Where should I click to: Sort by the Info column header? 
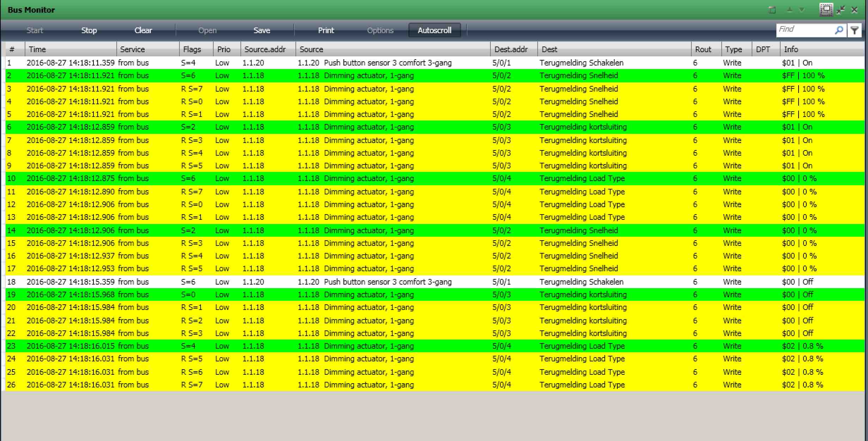(822, 49)
